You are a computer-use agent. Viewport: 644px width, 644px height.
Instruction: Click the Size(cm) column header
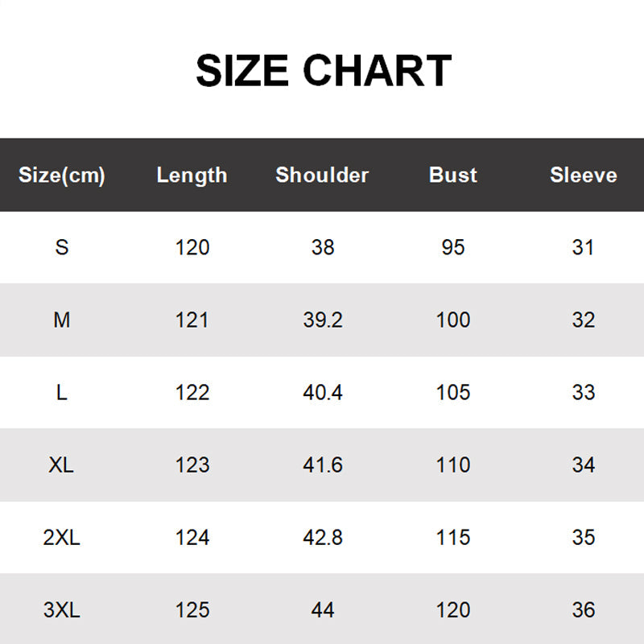point(62,175)
